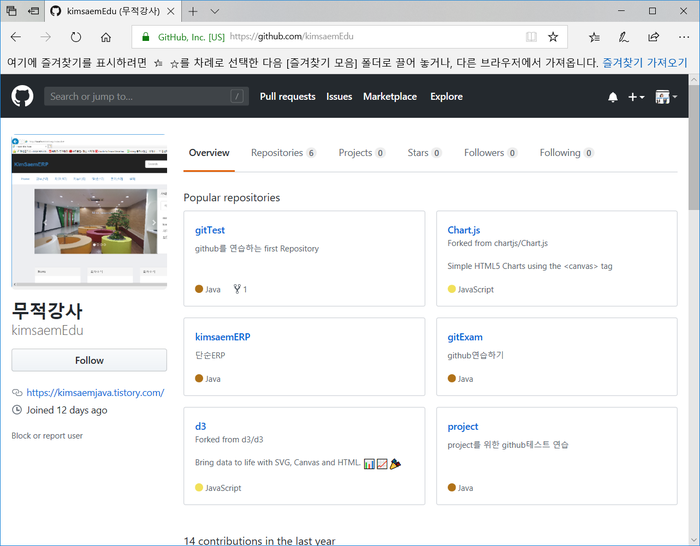The image size is (700, 546).
Task: Add page to favorites with star icon
Action: (553, 37)
